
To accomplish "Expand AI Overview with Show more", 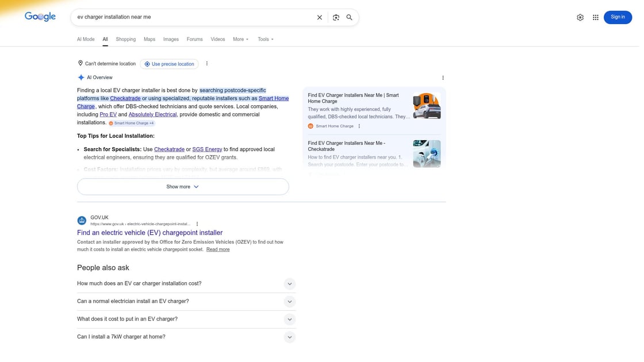I will coord(183,187).
